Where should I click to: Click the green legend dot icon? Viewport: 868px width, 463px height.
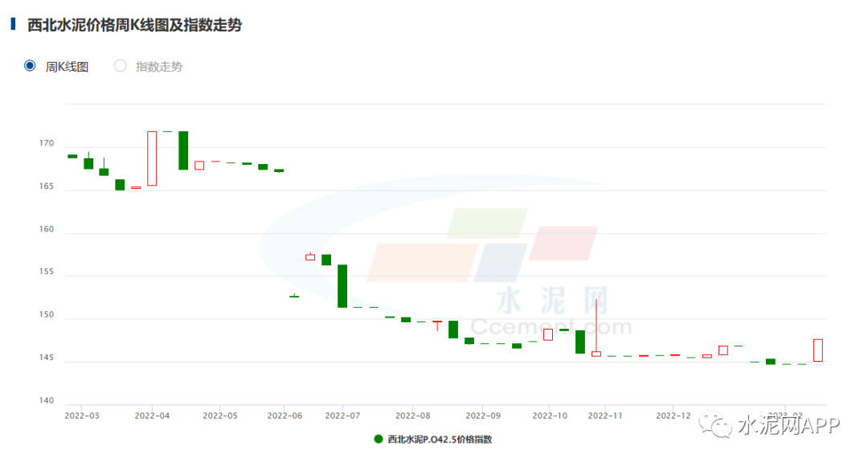379,439
